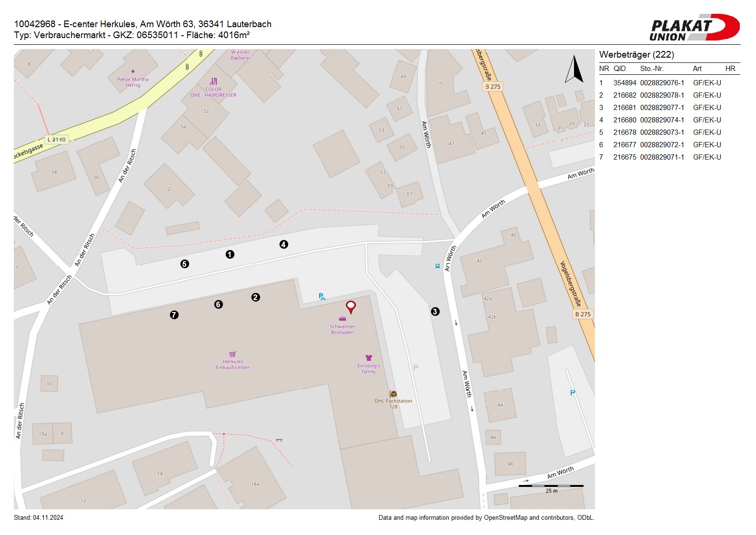
Task: Click the Ernsting's family clothing icon
Action: 368,358
